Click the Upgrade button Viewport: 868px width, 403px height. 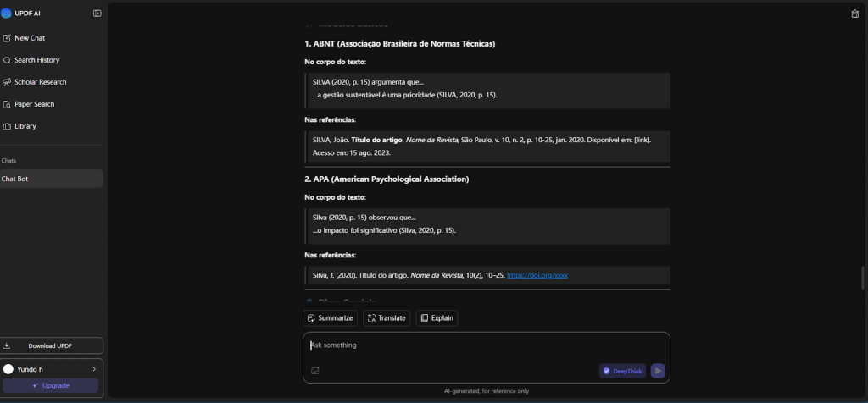[50, 386]
